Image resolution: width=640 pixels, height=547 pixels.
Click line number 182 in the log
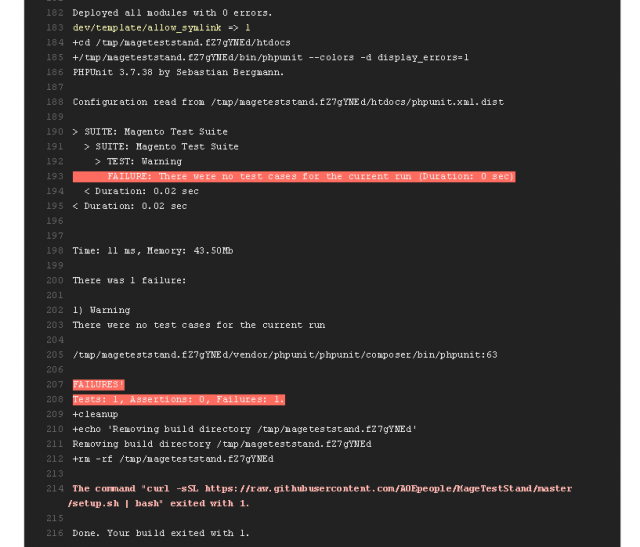click(x=55, y=13)
